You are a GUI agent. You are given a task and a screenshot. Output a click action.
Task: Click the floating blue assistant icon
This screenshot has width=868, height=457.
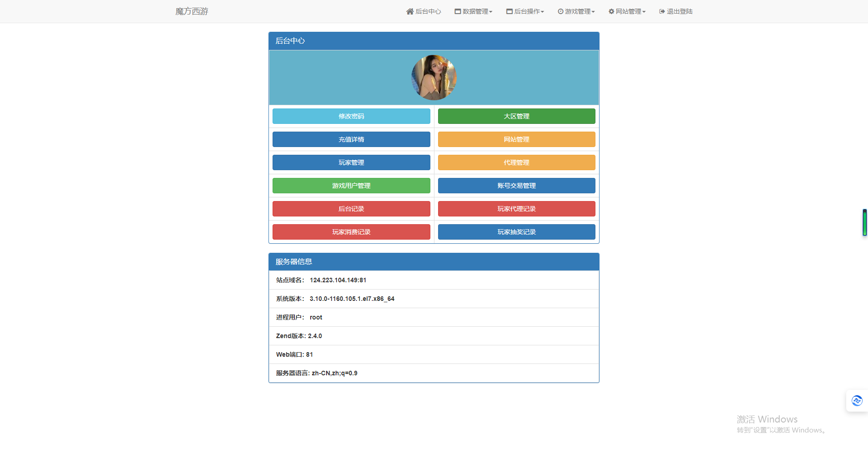coord(857,401)
